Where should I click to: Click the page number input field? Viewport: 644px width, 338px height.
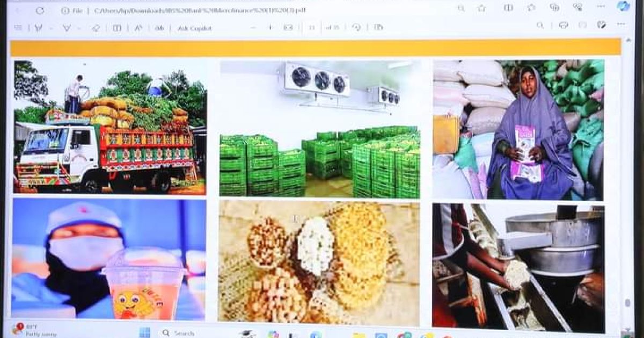pos(312,27)
